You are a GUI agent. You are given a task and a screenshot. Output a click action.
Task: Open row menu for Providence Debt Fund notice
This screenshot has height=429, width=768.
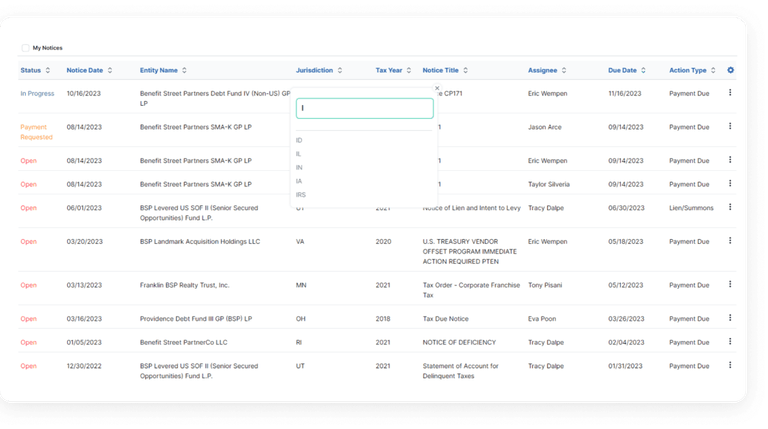(730, 318)
